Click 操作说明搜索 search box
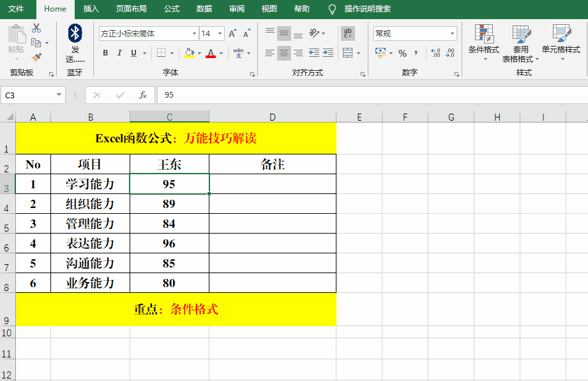 (368, 9)
